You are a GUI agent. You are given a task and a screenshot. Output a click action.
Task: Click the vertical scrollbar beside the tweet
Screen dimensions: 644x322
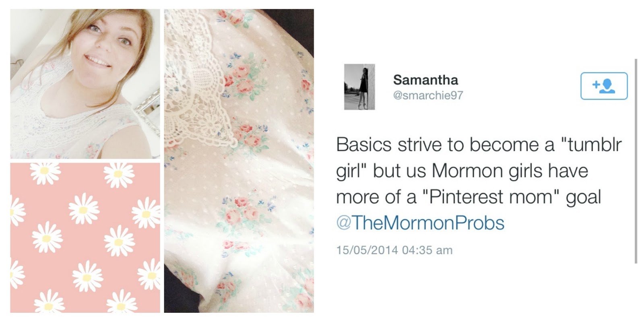[636, 161]
